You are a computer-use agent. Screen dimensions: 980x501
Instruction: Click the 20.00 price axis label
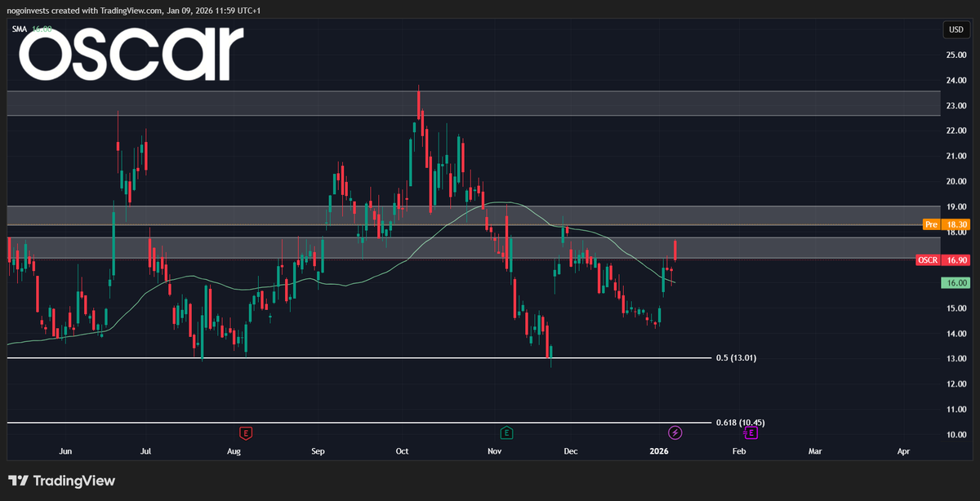click(x=956, y=181)
